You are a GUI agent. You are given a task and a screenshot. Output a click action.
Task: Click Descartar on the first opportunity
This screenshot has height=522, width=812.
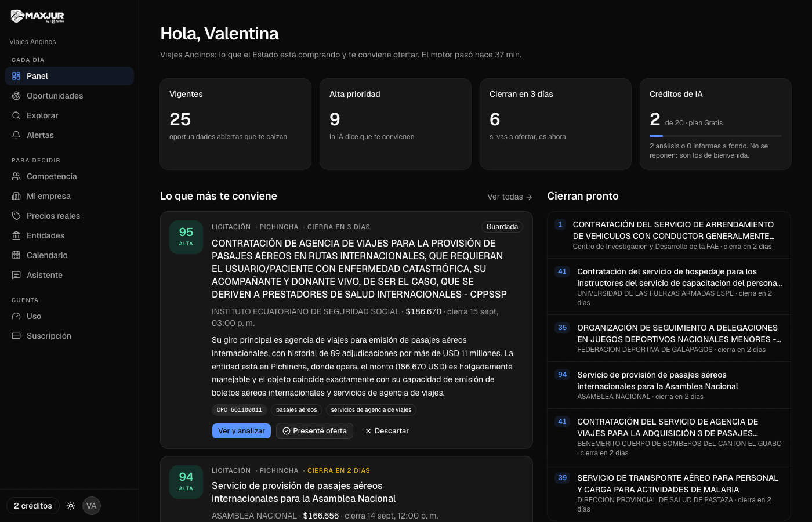(x=387, y=431)
